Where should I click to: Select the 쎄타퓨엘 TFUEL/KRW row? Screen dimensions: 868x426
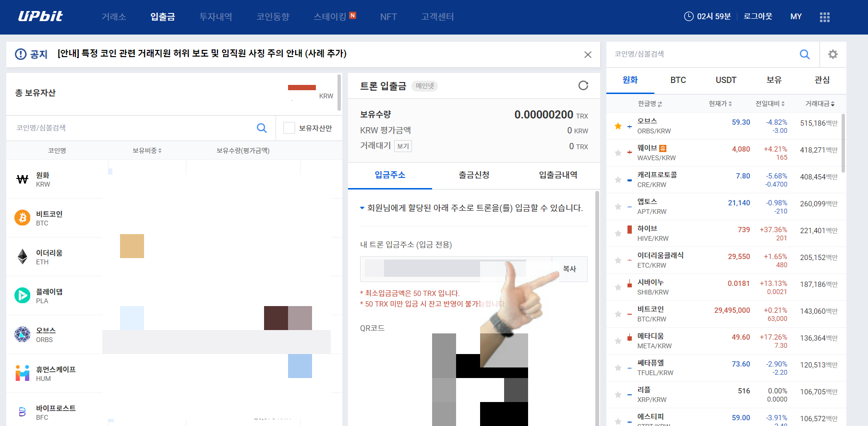tap(726, 368)
